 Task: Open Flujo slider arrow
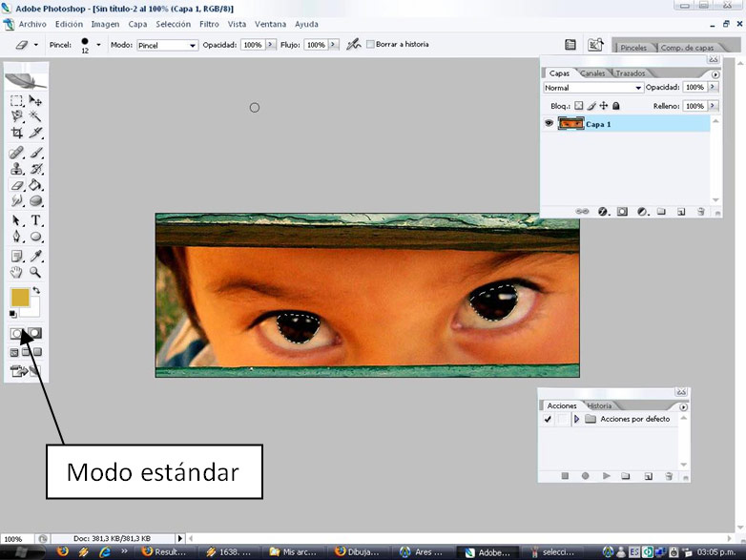tap(334, 44)
